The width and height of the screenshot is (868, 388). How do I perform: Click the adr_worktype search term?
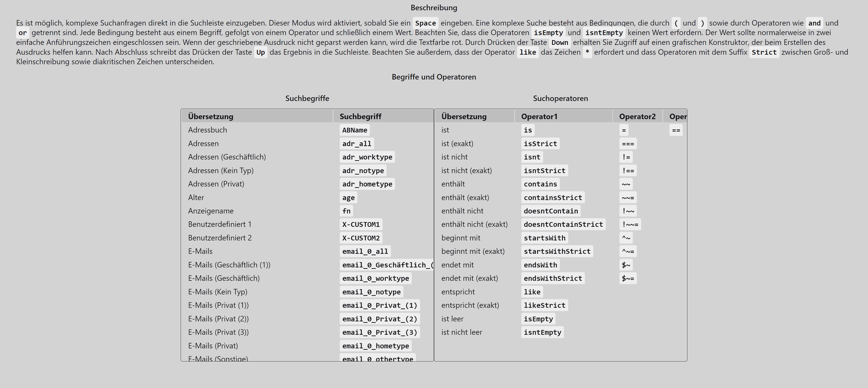367,157
